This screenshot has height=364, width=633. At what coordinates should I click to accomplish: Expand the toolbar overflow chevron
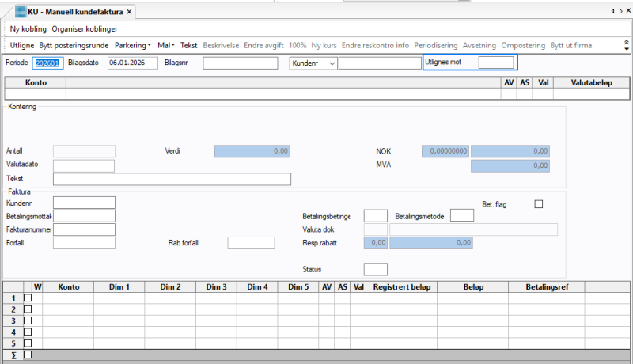pyautogui.click(x=626, y=45)
